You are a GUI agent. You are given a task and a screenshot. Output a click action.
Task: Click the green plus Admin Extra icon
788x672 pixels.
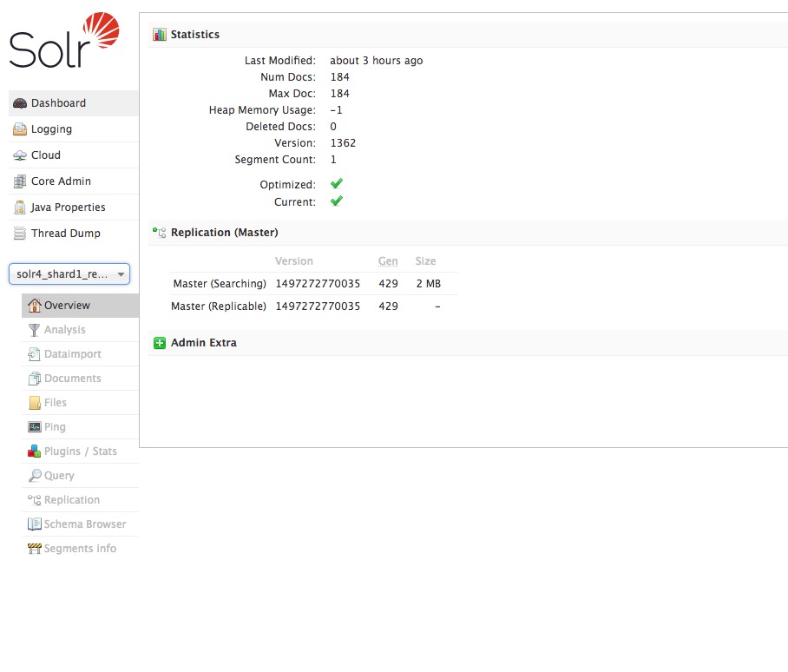pyautogui.click(x=160, y=343)
